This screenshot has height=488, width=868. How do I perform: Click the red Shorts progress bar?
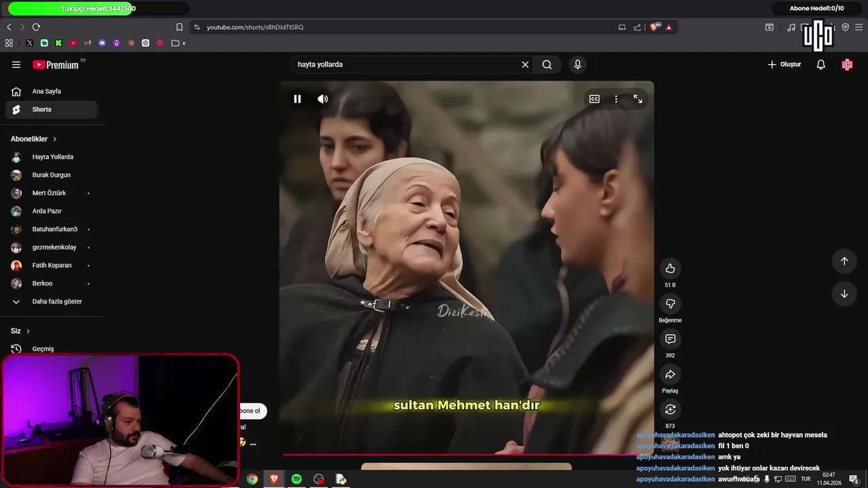point(467,455)
